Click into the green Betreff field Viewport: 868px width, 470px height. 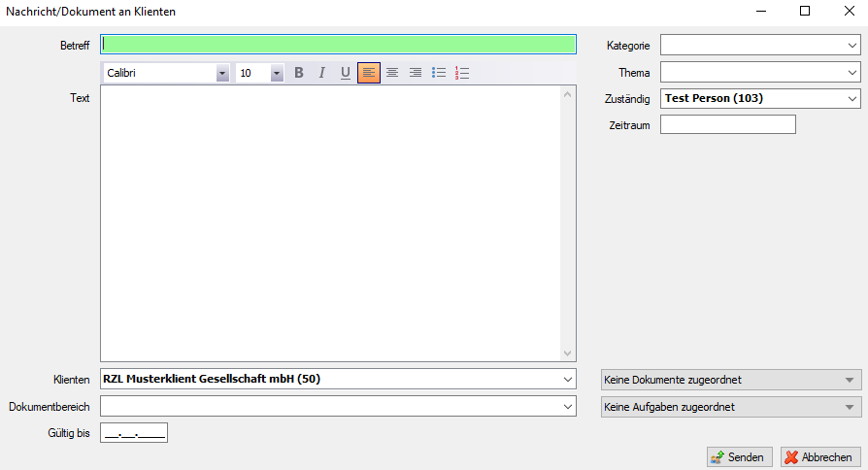pyautogui.click(x=339, y=44)
